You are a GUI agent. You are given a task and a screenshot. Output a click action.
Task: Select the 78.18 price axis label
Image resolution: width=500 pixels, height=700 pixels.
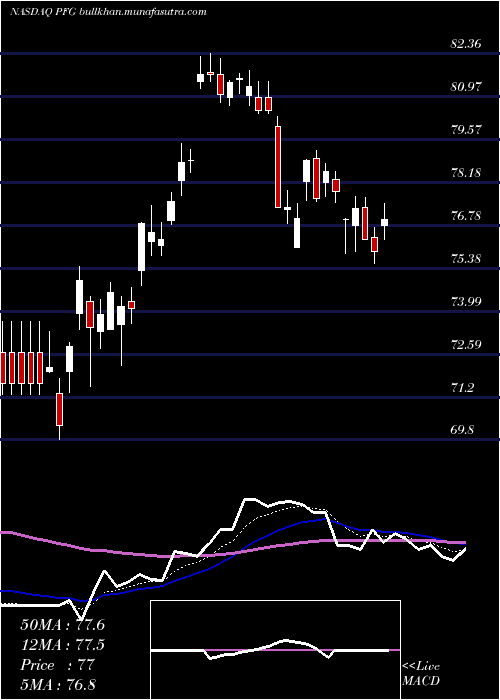point(466,172)
